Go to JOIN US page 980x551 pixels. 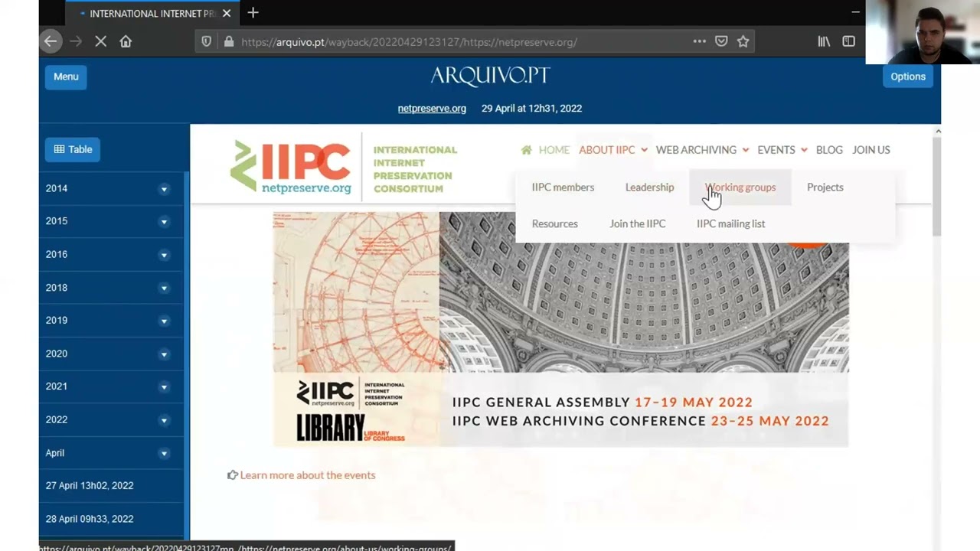point(871,150)
